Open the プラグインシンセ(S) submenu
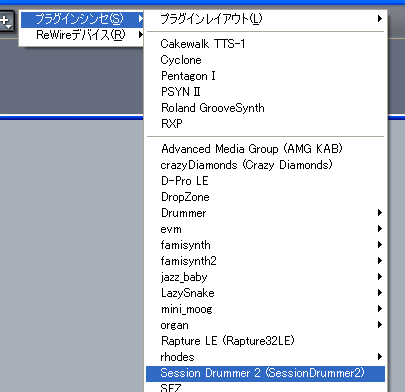 (82, 19)
